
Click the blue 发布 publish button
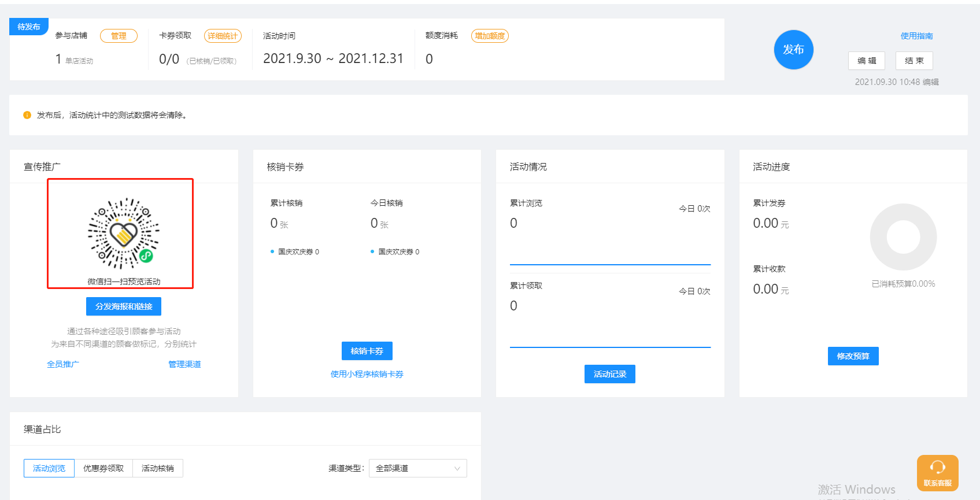point(793,50)
